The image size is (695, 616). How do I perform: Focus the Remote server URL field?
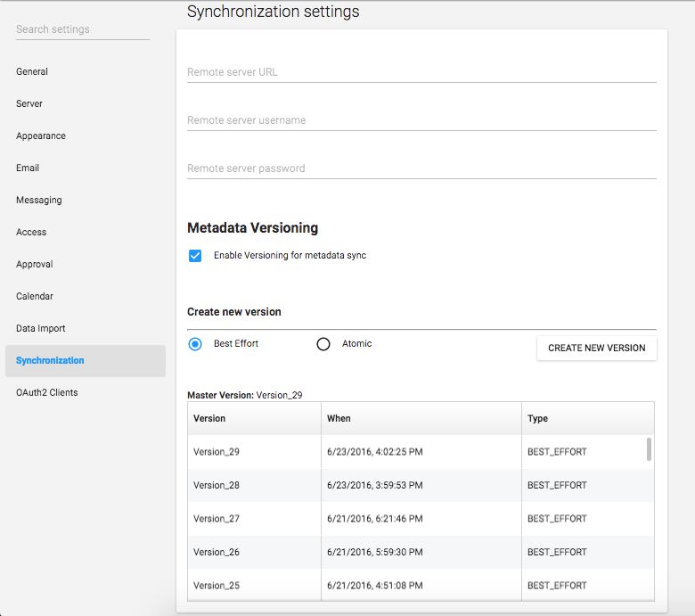point(421,72)
